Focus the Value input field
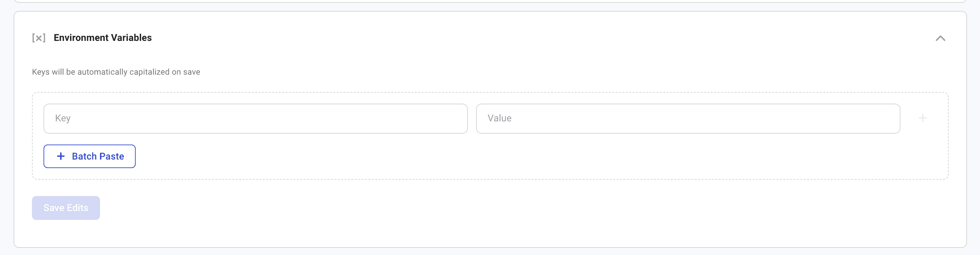 tap(688, 119)
